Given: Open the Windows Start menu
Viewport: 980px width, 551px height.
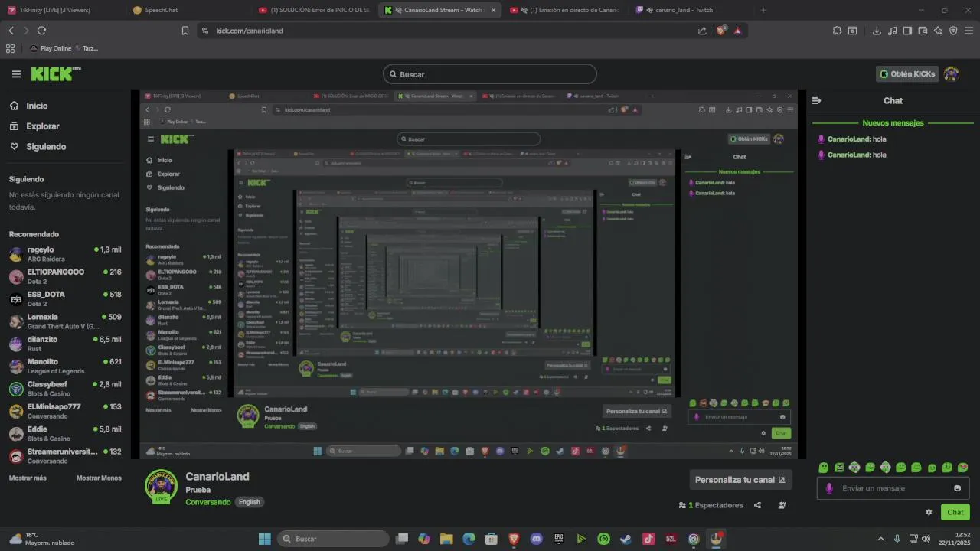Looking at the screenshot, I should click(264, 539).
